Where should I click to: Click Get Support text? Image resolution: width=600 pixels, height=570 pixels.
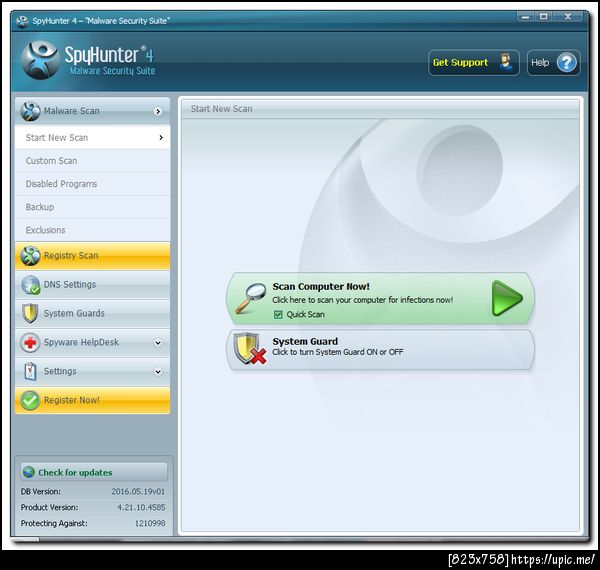(x=460, y=62)
